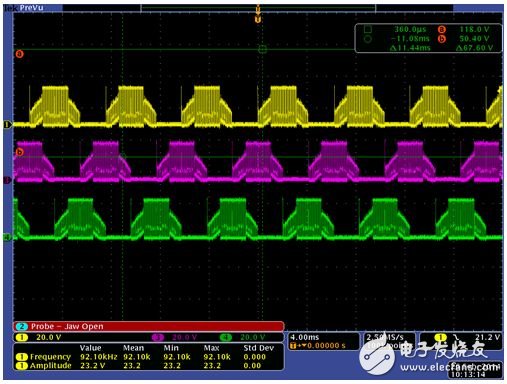
Task: Click the '10:13:14' time stamp
Action: point(467,375)
